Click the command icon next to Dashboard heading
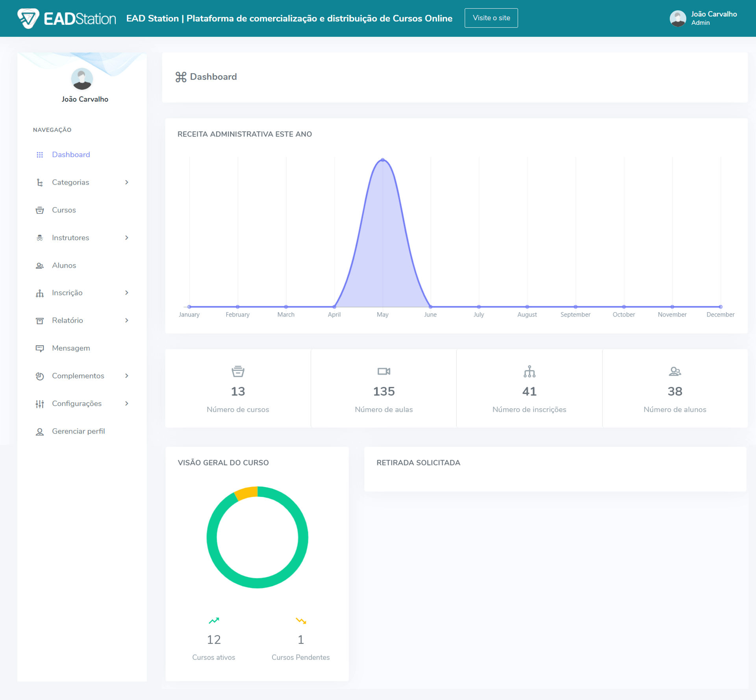 (181, 77)
